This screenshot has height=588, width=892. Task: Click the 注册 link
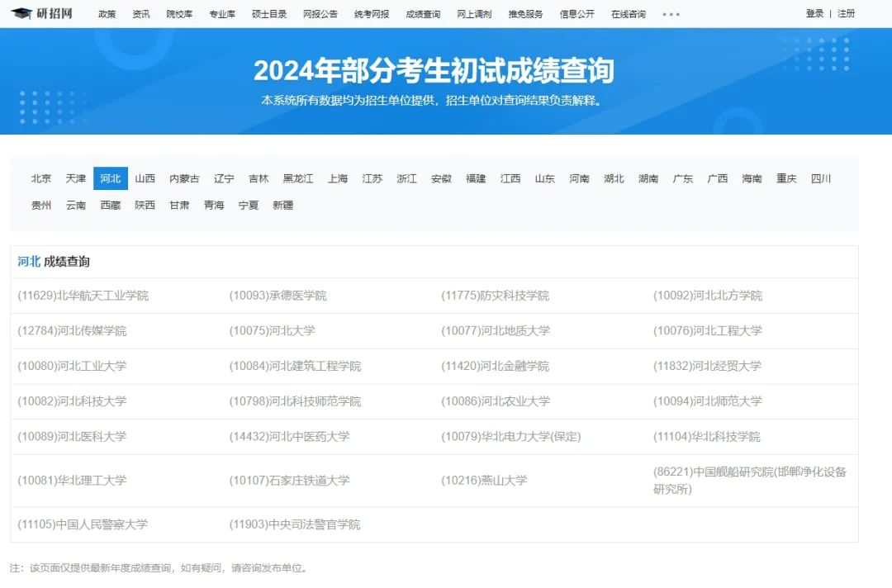tap(846, 14)
